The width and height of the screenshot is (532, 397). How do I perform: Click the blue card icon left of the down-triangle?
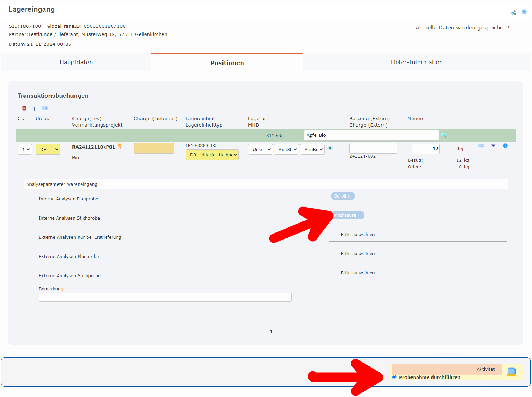pos(481,146)
